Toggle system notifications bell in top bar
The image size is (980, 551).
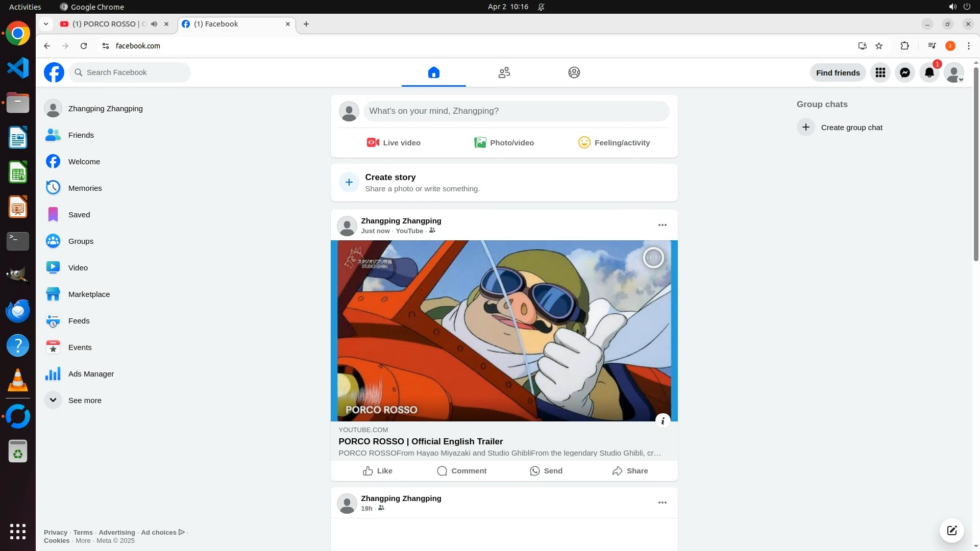point(541,7)
